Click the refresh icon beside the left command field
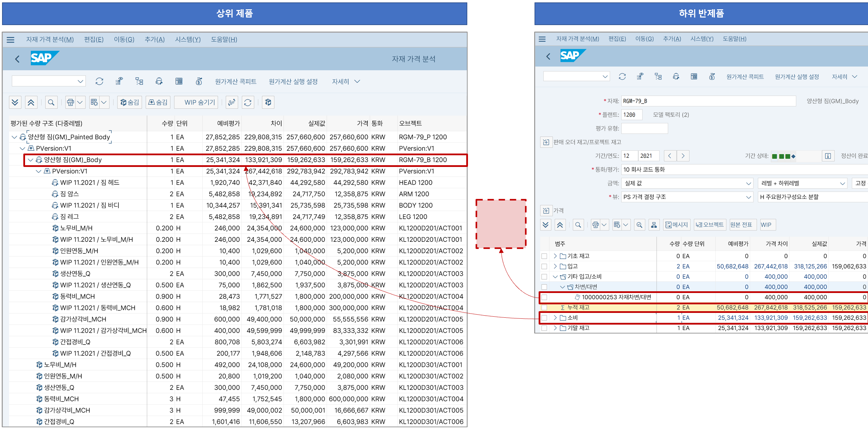 point(99,81)
